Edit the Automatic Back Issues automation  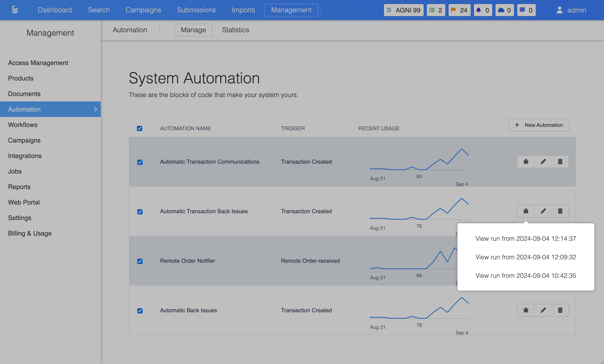[x=543, y=310]
